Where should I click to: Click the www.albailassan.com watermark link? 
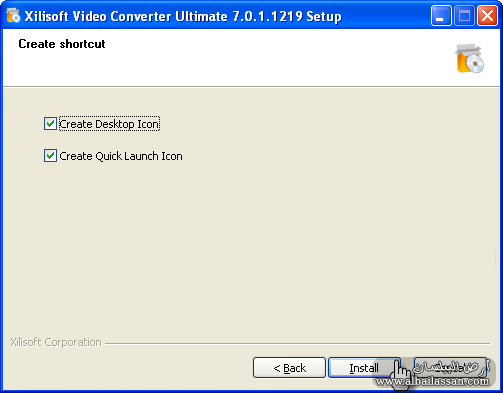pos(432,381)
